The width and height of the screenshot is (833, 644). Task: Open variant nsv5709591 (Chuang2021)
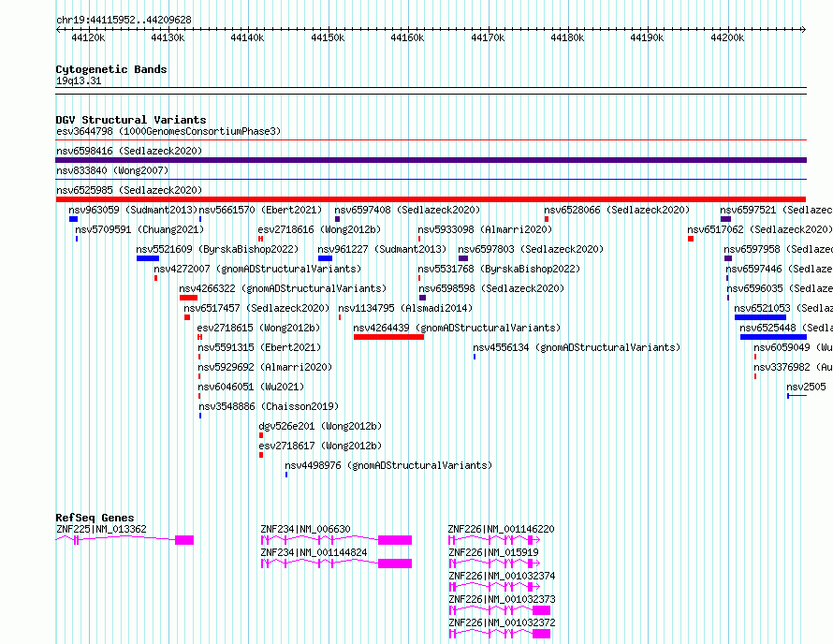[x=139, y=229]
